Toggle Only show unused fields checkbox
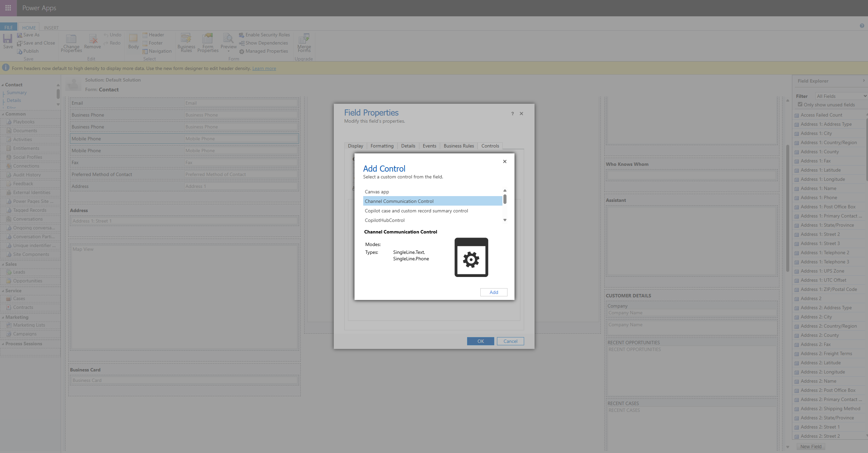This screenshot has height=453, width=868. 800,104
